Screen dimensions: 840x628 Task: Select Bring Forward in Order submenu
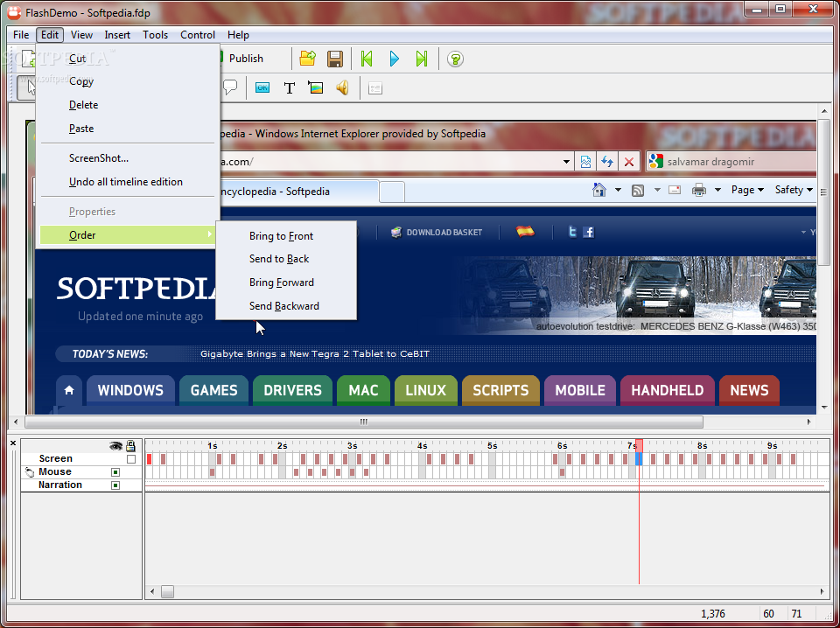[x=286, y=283]
